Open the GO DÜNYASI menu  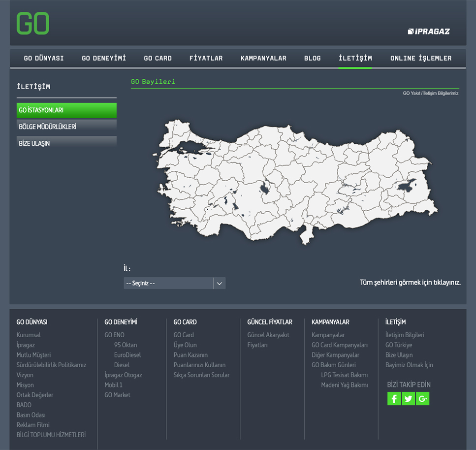[44, 58]
